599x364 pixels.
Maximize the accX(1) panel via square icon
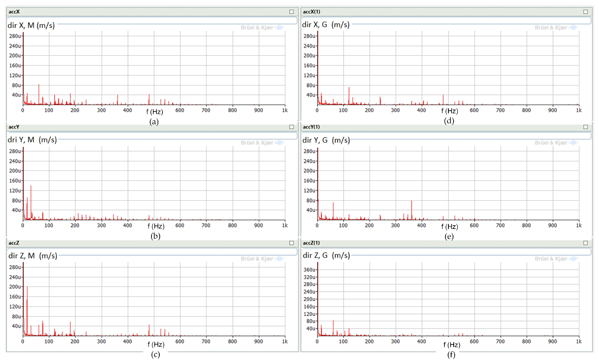click(x=586, y=12)
